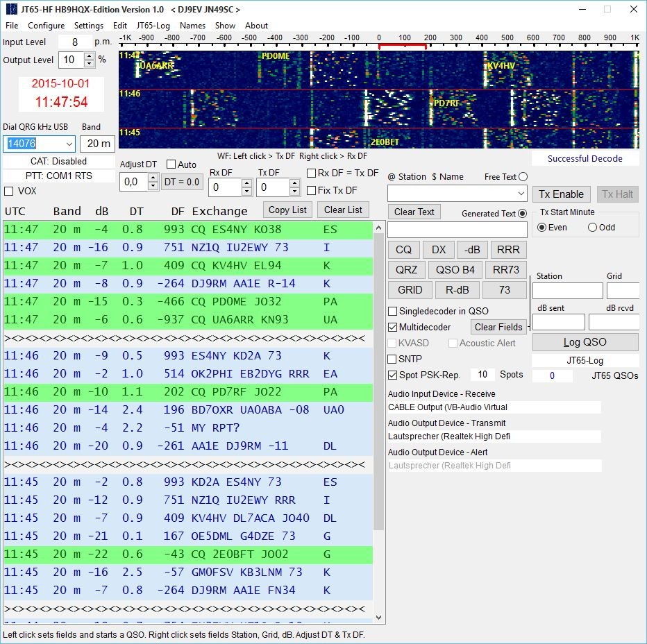
Task: Open the About menu
Action: (x=256, y=26)
